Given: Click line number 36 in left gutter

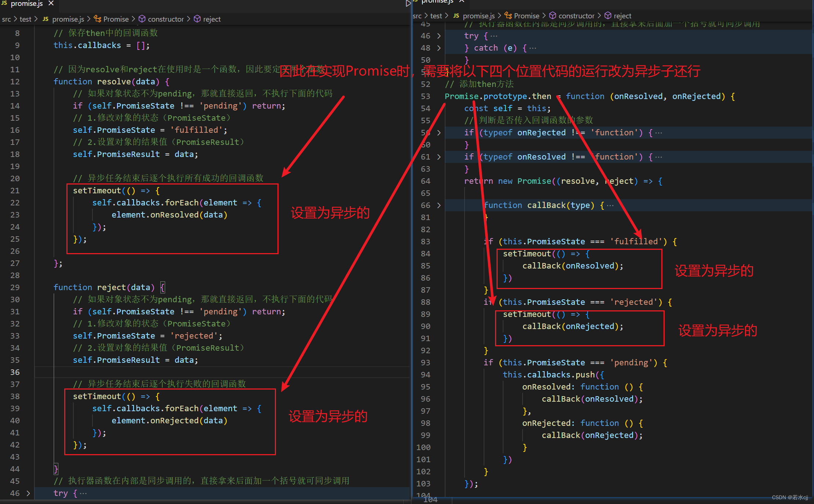Looking at the screenshot, I should pos(15,372).
